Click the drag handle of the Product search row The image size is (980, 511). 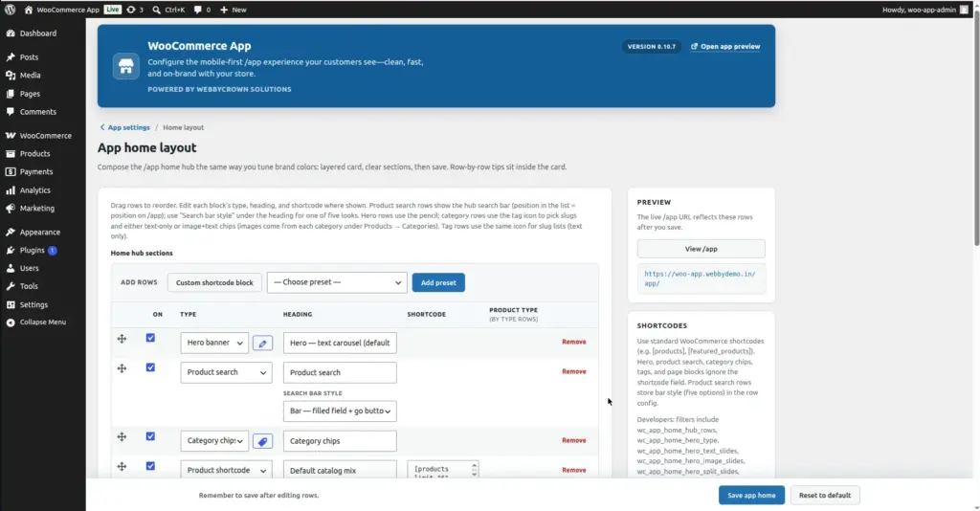point(122,368)
